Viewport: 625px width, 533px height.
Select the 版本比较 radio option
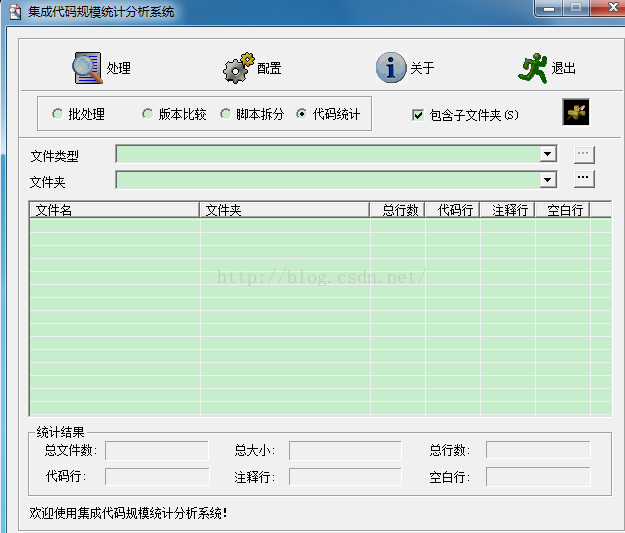147,114
